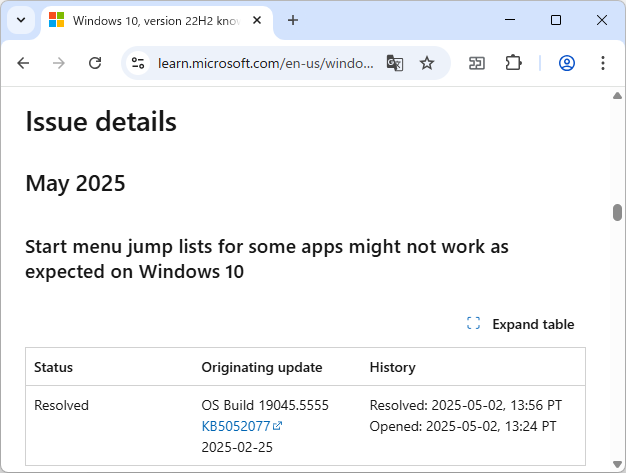Click the page scrollbar down arrow
626x473 pixels.
[x=617, y=464]
